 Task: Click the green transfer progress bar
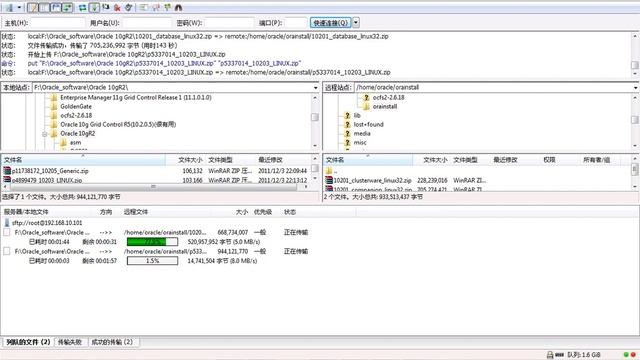pos(152,242)
